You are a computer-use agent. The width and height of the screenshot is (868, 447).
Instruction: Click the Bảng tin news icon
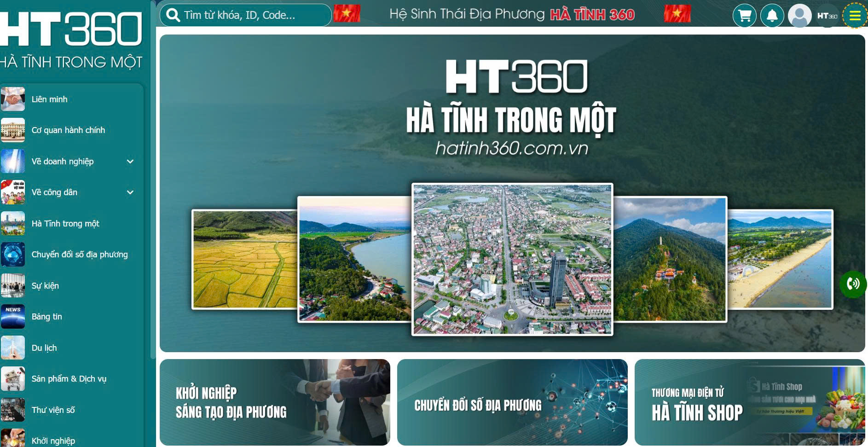tap(13, 317)
